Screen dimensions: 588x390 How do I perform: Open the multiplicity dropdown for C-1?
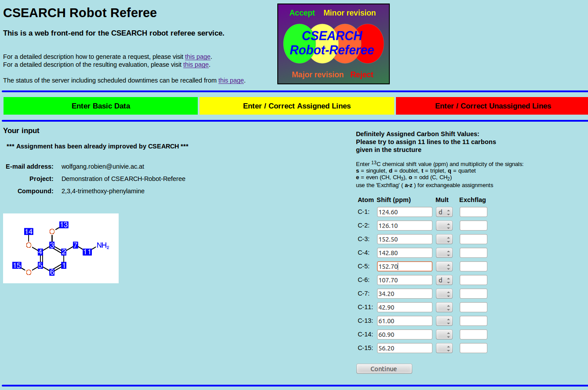click(444, 212)
